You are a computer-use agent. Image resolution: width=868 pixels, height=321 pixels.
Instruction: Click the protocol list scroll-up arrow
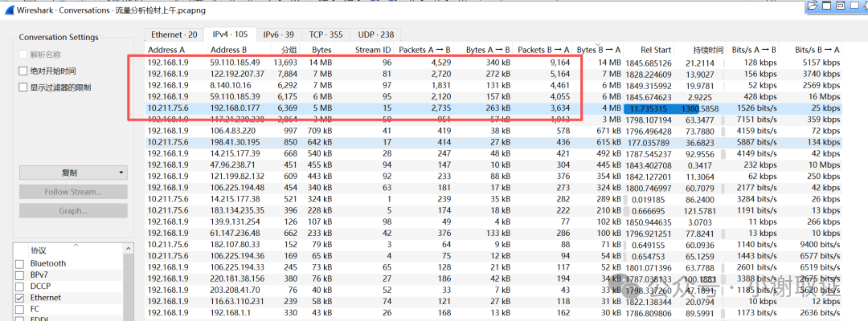128,250
